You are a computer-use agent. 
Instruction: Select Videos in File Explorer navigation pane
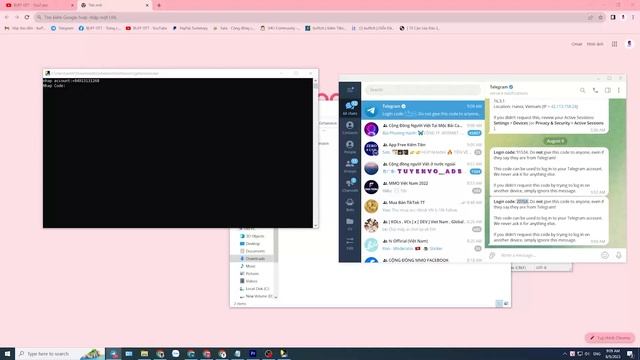(x=251, y=281)
